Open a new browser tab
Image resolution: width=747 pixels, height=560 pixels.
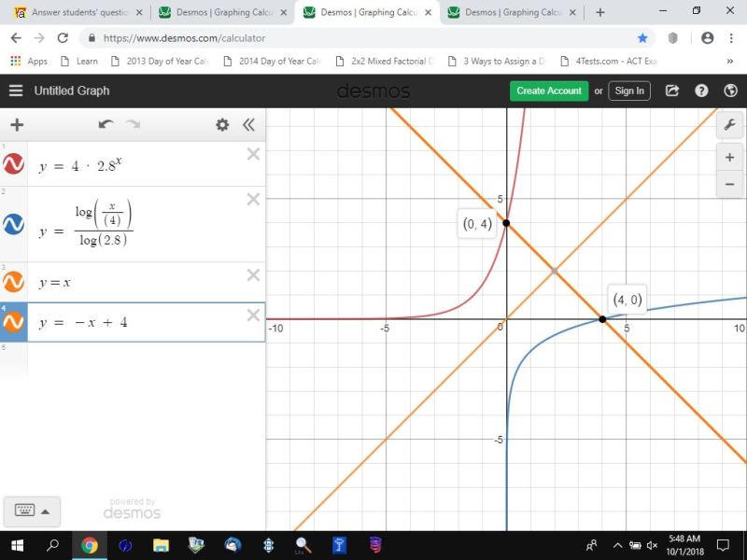599,12
